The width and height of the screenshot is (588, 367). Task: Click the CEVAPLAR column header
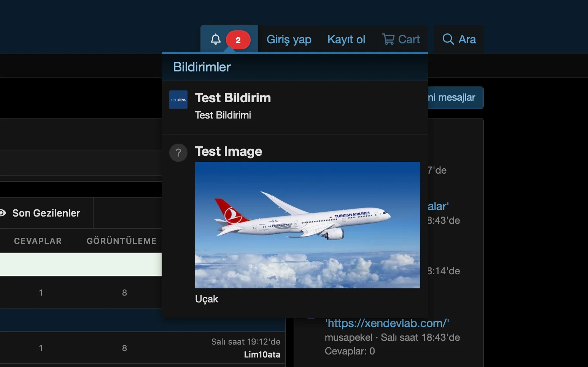[x=38, y=241]
